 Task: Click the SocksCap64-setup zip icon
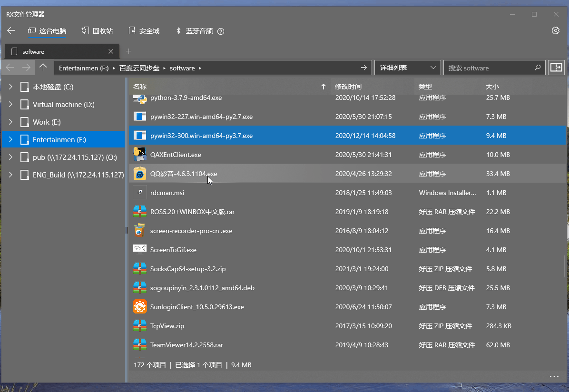tap(140, 269)
